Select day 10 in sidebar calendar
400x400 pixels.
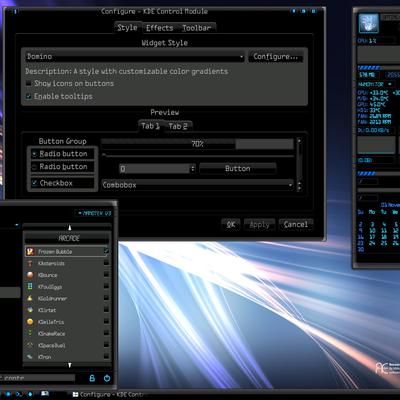372,231
